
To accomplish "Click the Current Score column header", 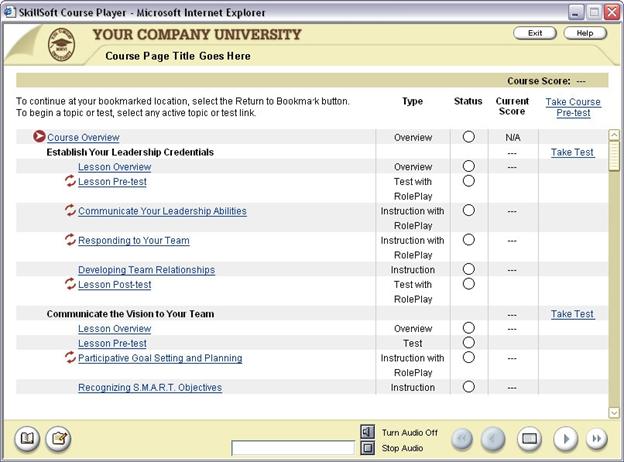I will 512,106.
